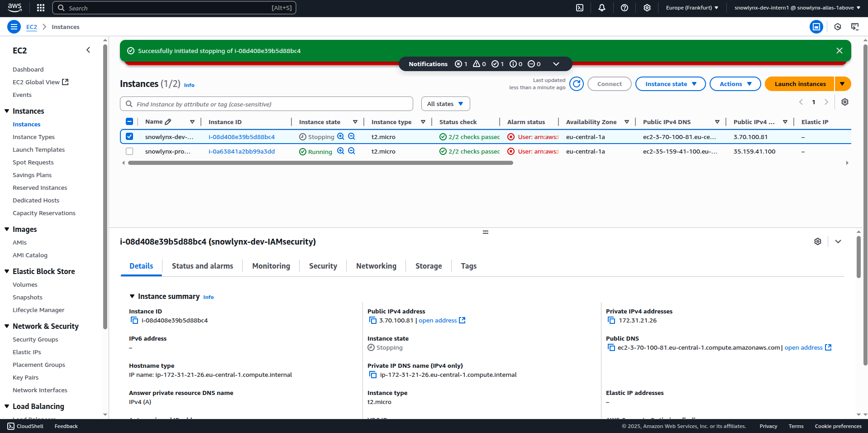Toggle the select-all instances header checkbox
The image size is (868, 433).
(x=129, y=122)
